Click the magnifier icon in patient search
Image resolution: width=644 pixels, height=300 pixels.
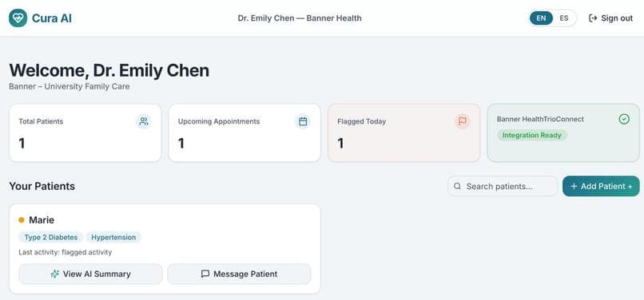click(x=457, y=187)
